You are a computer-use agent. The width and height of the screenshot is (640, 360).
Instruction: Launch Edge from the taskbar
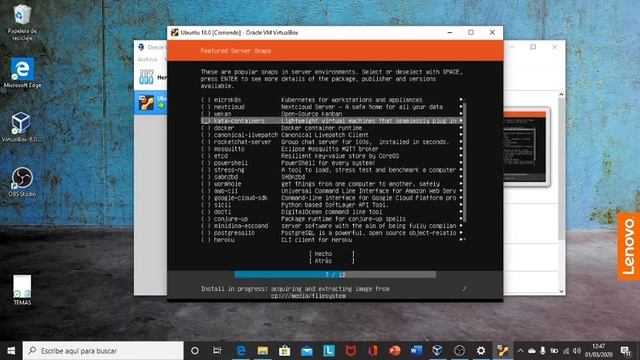coord(241,351)
